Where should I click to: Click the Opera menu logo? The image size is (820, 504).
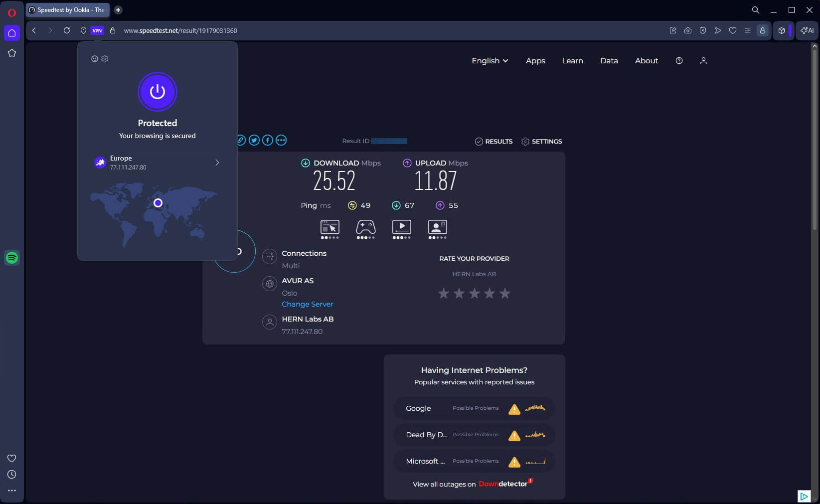[12, 12]
